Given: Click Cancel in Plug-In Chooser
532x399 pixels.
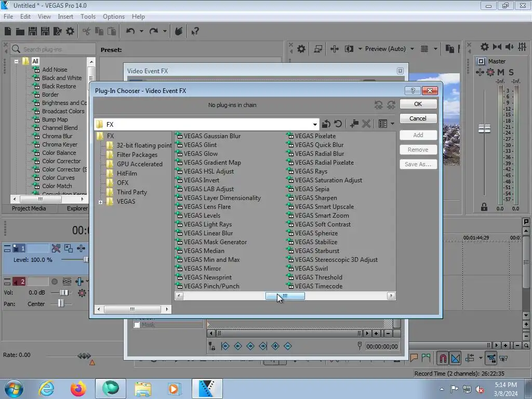Looking at the screenshot, I should 418,118.
